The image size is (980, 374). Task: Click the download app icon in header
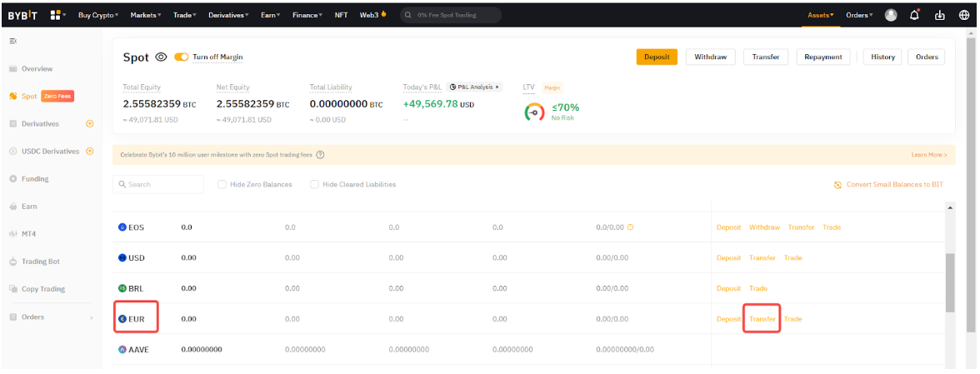(940, 15)
